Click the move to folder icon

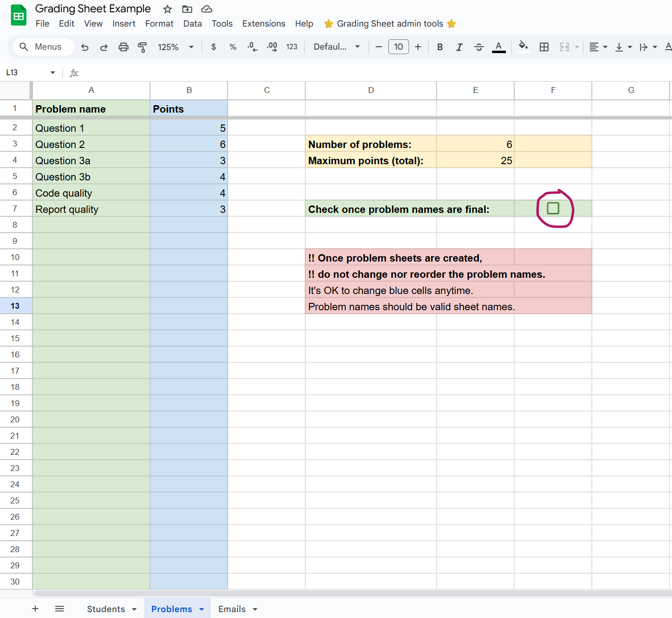(x=187, y=9)
